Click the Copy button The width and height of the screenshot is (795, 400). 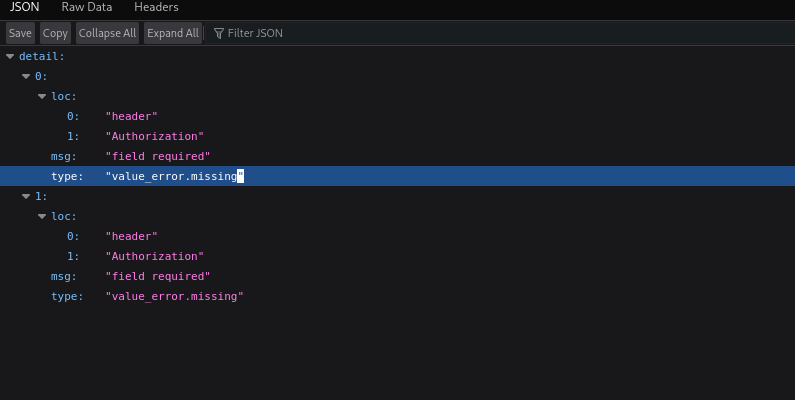pos(55,33)
